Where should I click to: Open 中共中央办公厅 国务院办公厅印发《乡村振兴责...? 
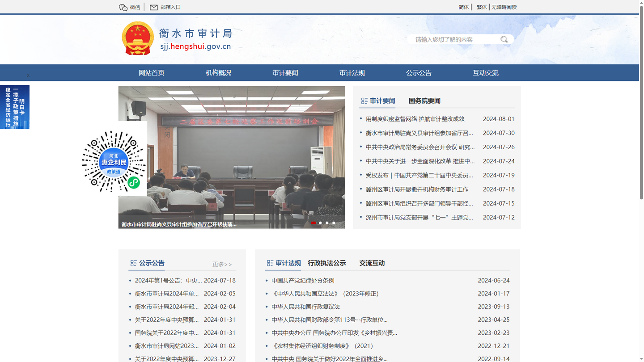(x=334, y=333)
